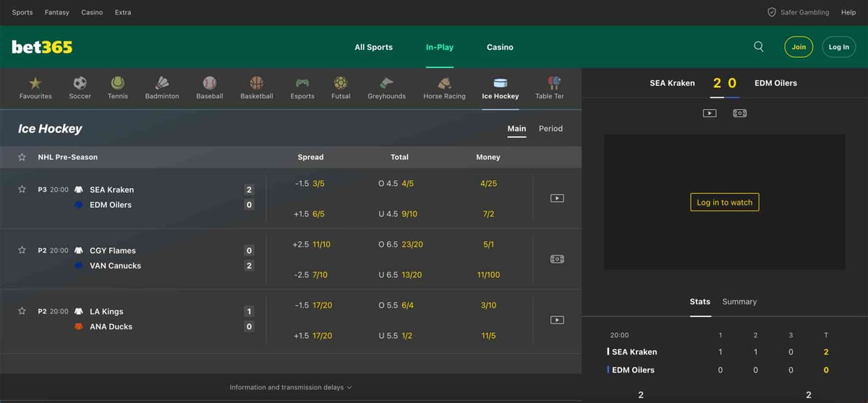Open live stream for SEA Kraken match

(x=557, y=198)
